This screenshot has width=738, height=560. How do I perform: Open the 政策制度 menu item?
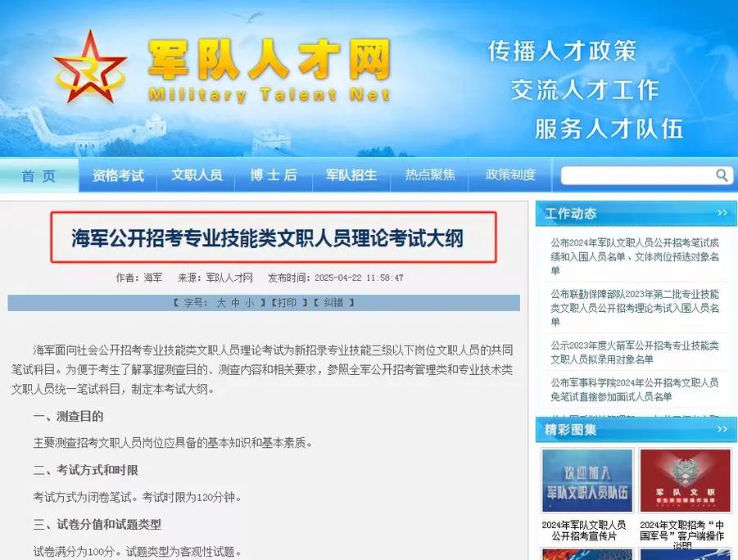[x=510, y=175]
